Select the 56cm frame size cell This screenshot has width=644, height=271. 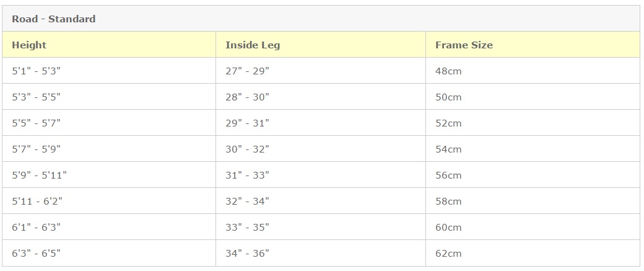coord(448,175)
